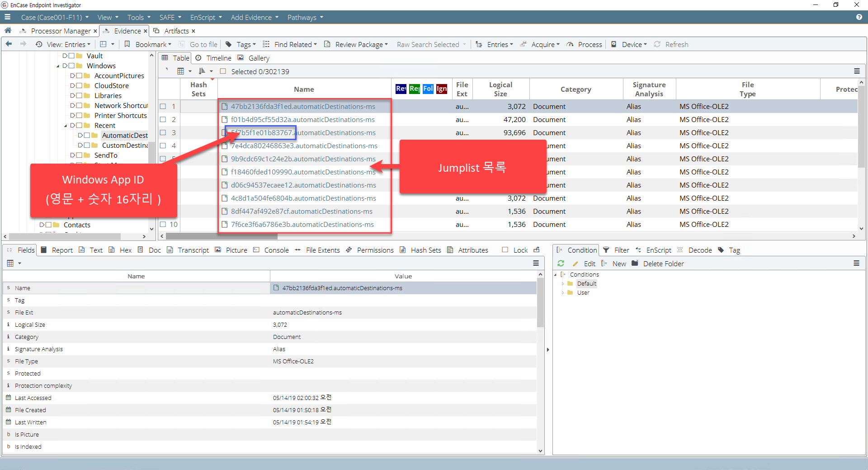Expand the Default conditions folder

pos(563,284)
